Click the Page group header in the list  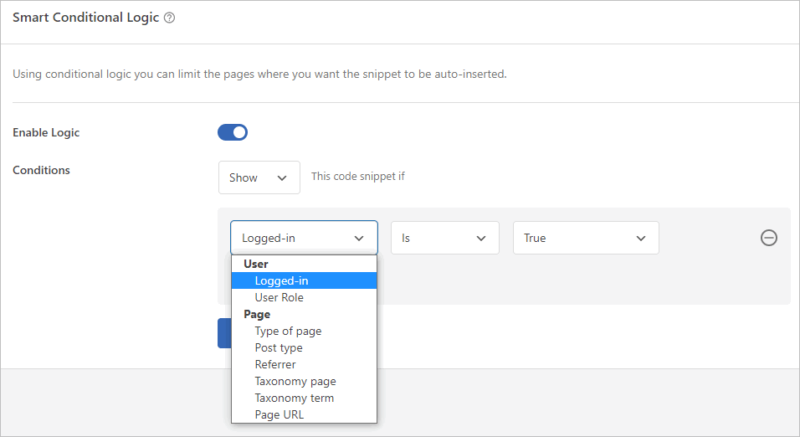257,314
